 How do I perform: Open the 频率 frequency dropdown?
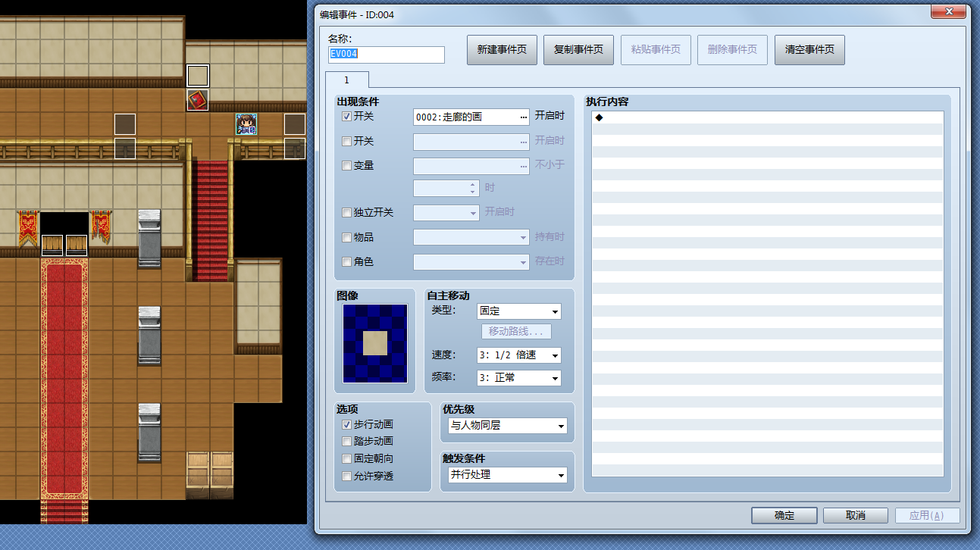[519, 377]
